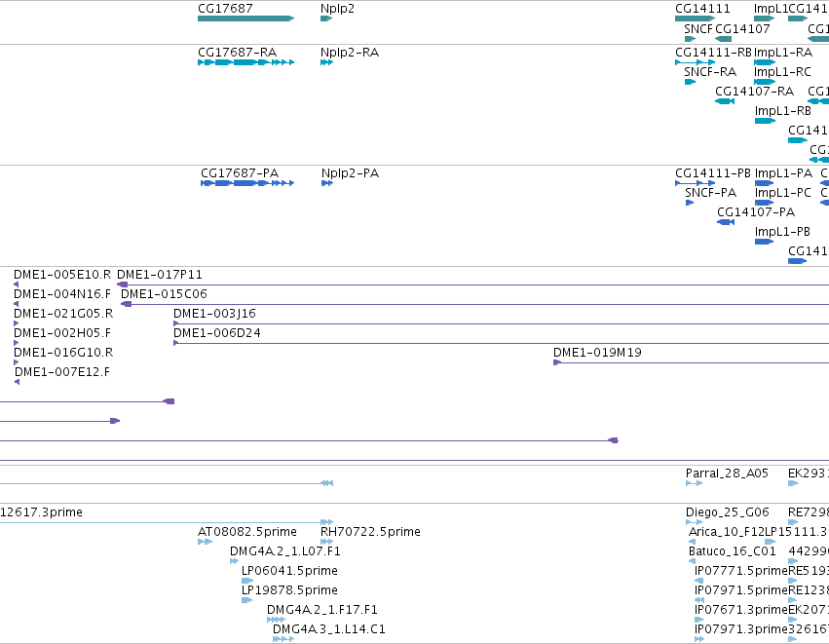This screenshot has width=829, height=644.
Task: Select the Arica_10_F12 EST label
Action: click(x=727, y=532)
